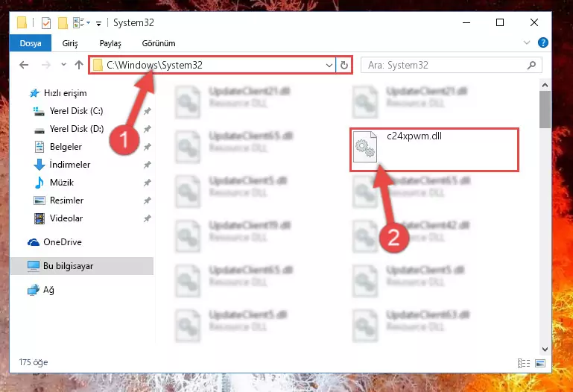Viewport: 573px width, 392px height.
Task: Click the Forward navigation arrow
Action: [45, 65]
